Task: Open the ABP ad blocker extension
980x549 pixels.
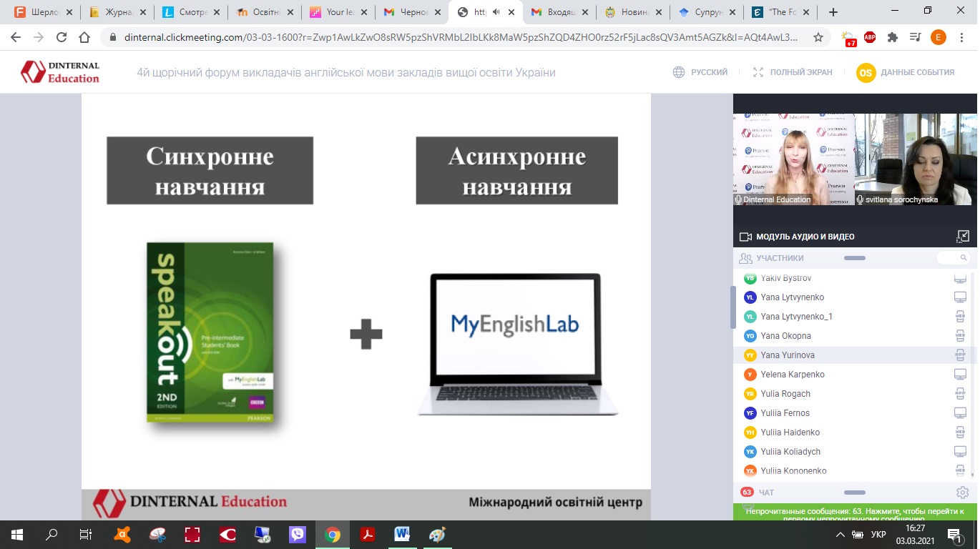Action: 870,38
